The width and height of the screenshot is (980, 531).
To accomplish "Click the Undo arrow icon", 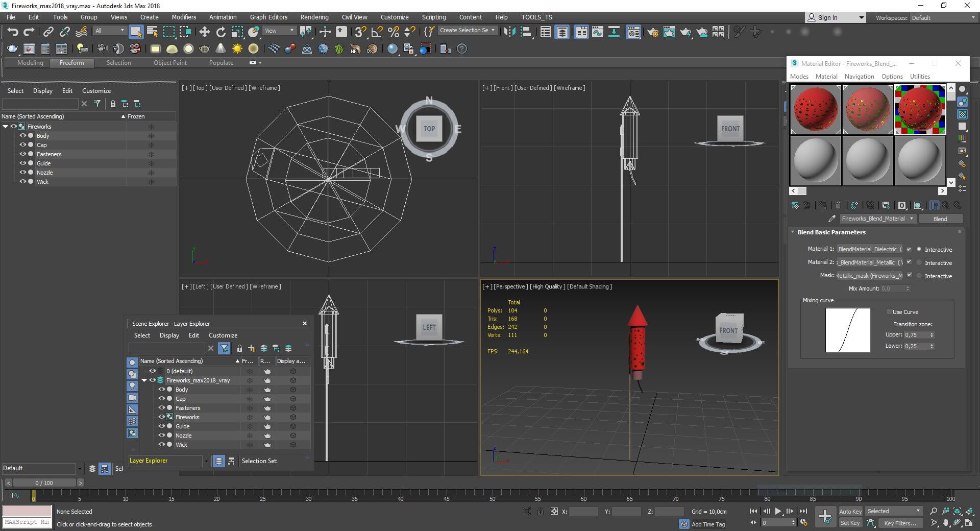I will coord(12,32).
